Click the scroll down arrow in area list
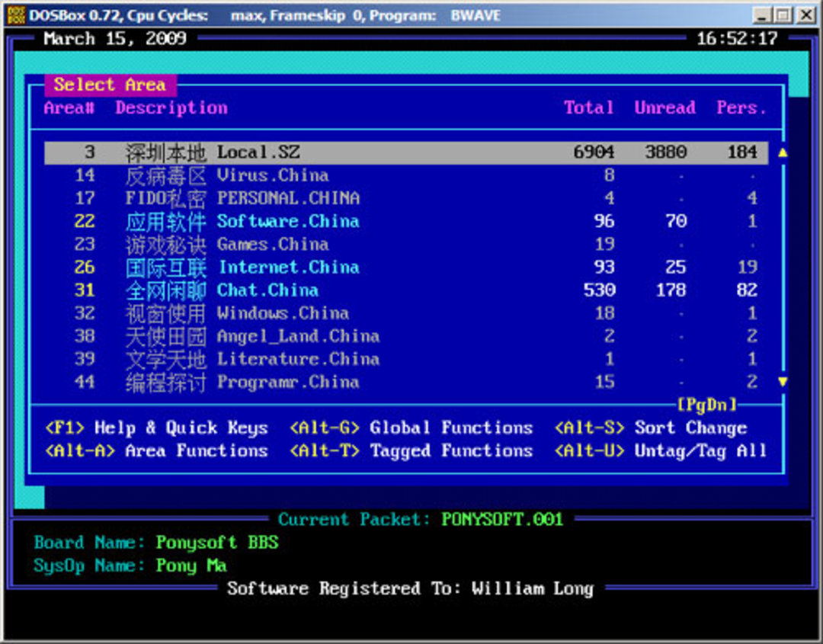 point(782,382)
